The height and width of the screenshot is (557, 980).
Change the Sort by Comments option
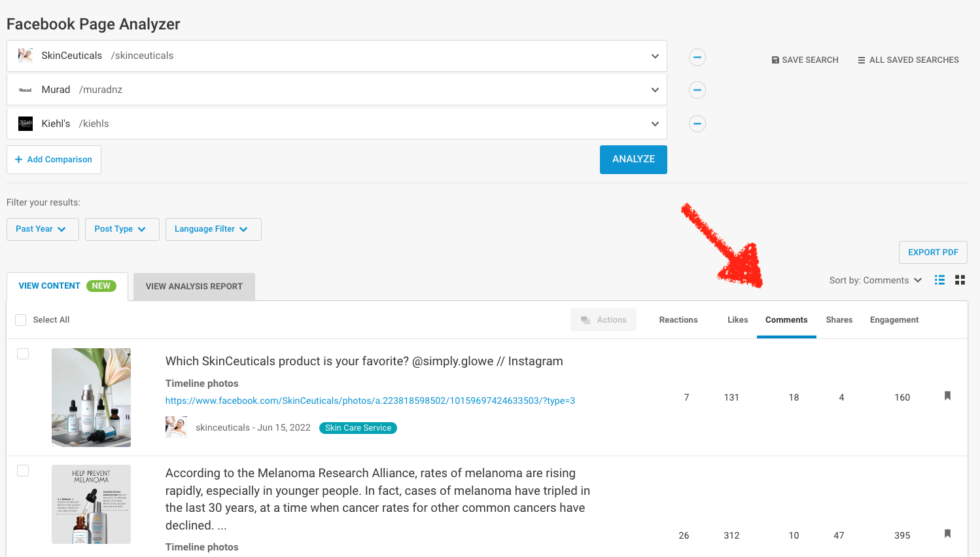pyautogui.click(x=876, y=279)
